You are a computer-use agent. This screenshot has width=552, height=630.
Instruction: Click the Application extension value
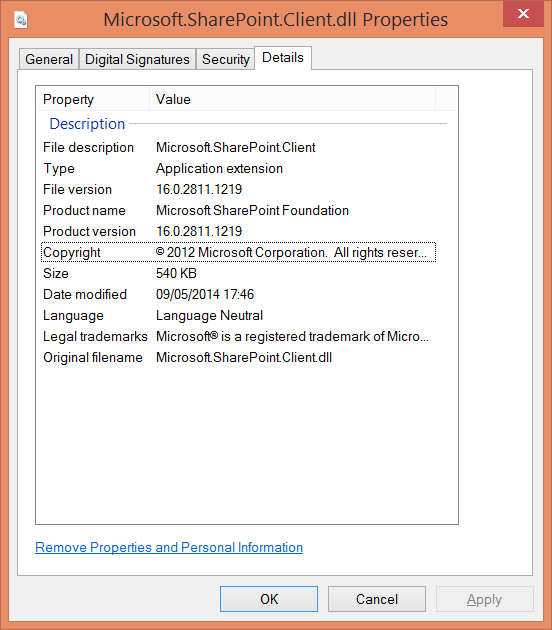point(219,168)
